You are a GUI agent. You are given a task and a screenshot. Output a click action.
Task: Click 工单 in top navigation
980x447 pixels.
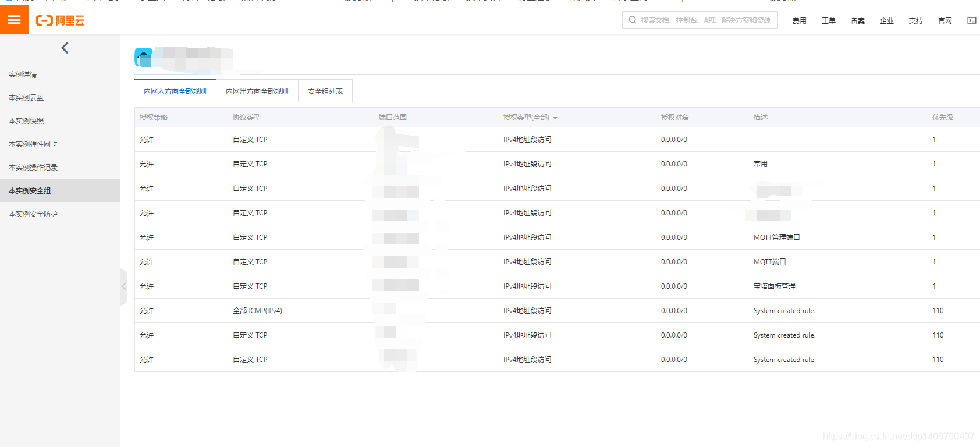pos(829,21)
